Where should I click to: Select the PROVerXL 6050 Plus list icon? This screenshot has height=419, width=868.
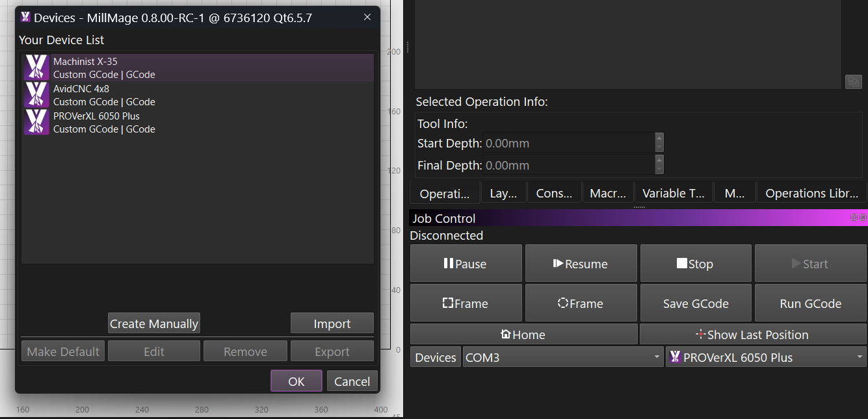click(x=36, y=122)
